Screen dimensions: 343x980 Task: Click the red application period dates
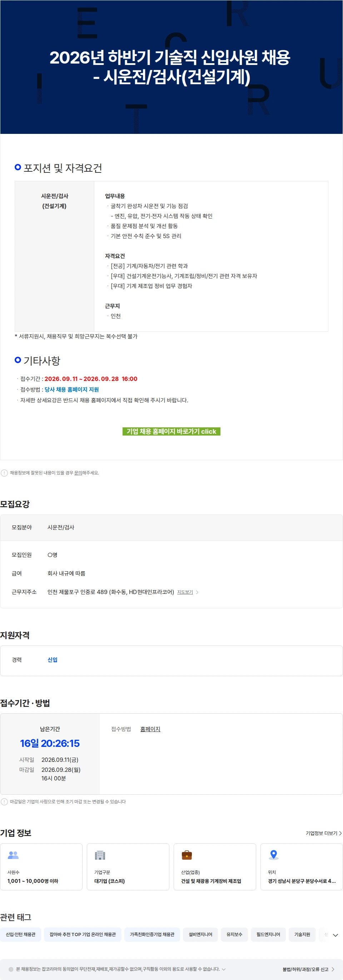[x=91, y=378]
